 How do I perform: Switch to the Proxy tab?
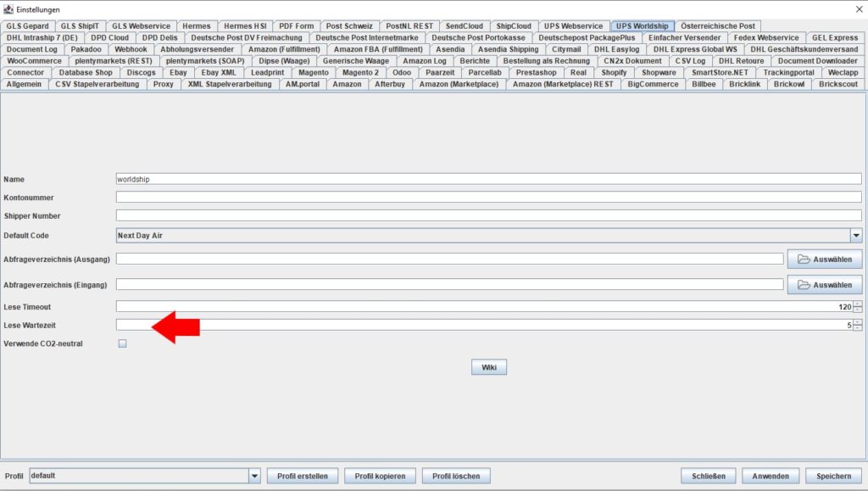point(164,84)
